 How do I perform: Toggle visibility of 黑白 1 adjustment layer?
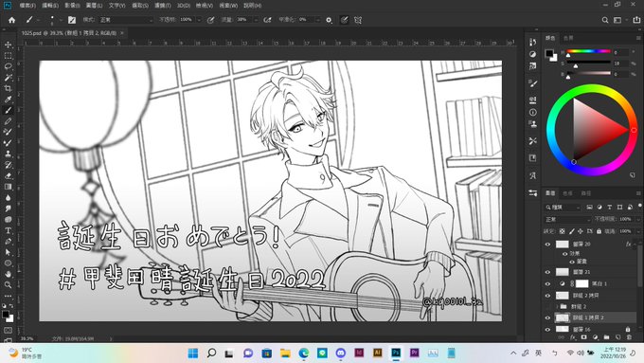547,283
